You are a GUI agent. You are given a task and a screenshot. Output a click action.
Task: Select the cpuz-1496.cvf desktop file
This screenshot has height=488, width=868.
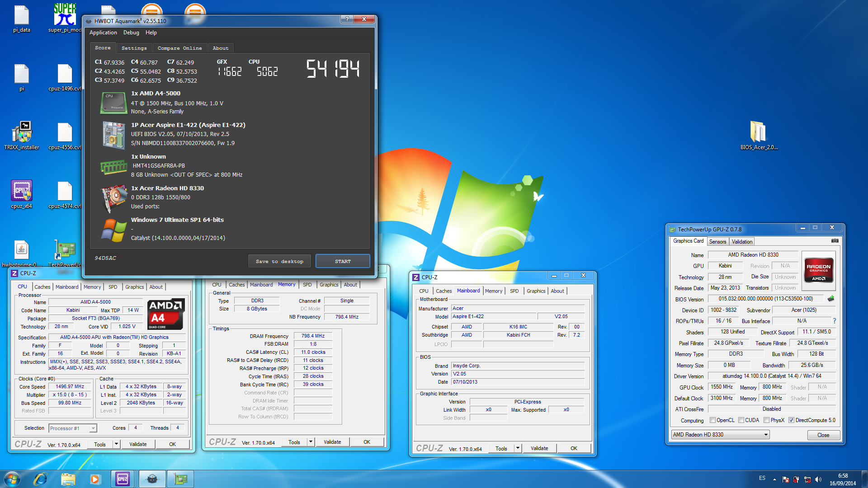coord(65,77)
